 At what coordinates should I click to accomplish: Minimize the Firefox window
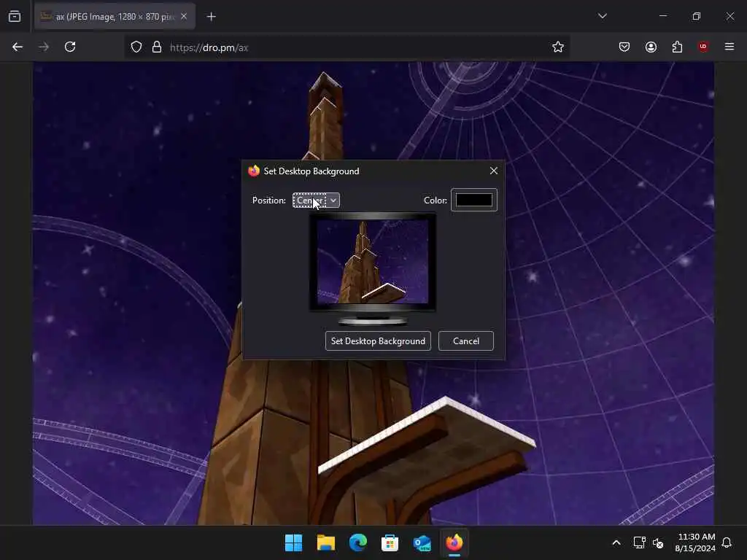tap(662, 16)
